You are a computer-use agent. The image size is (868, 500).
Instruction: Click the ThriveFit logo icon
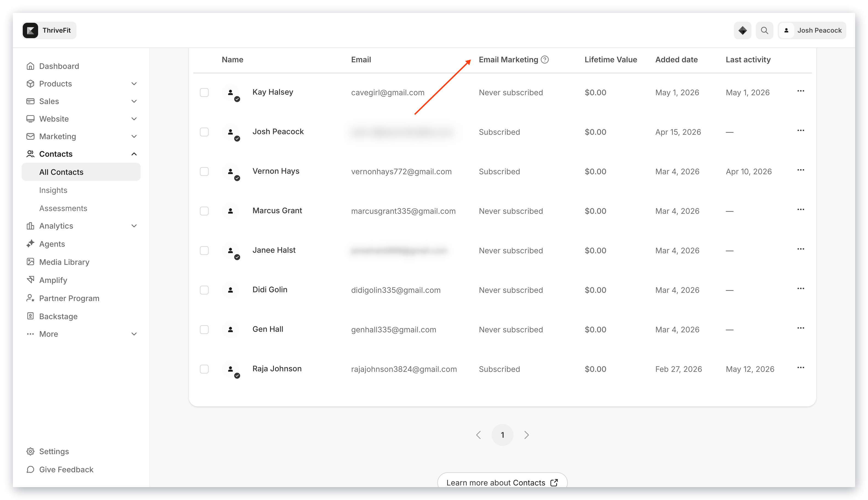[x=30, y=30]
